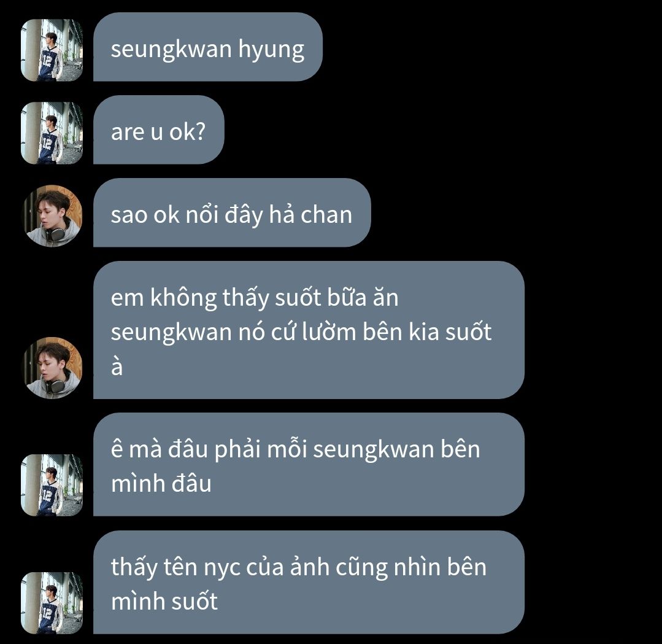The width and height of the screenshot is (662, 644).
Task: Select the "thấy tên nyc của ảnh" bubble
Action: [x=309, y=583]
